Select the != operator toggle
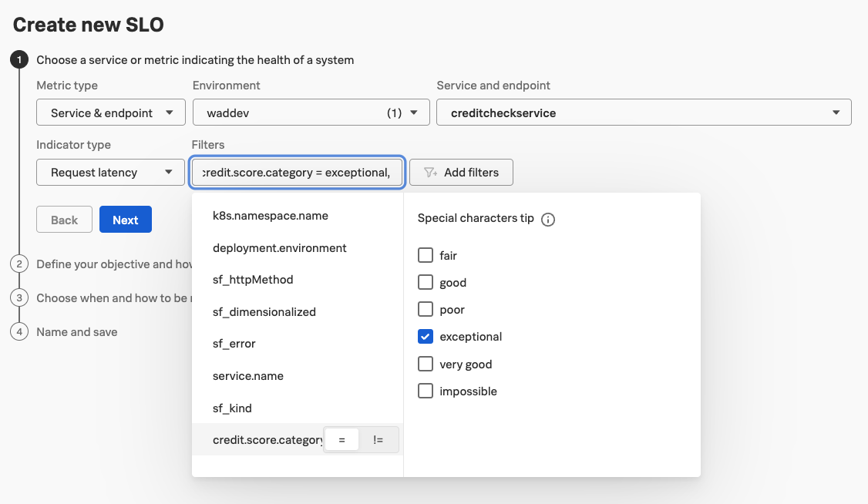Screen dimensions: 868x504 click(x=378, y=439)
